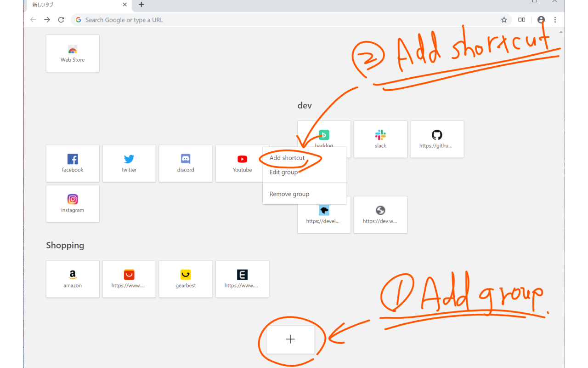Choose Edit group from context menu

304,172
